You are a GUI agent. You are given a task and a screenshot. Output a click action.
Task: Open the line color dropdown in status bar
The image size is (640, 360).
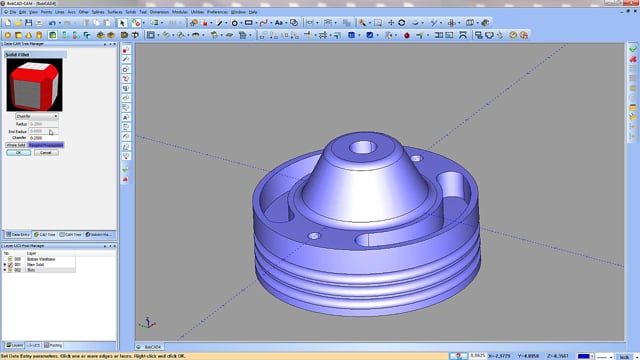(592, 357)
